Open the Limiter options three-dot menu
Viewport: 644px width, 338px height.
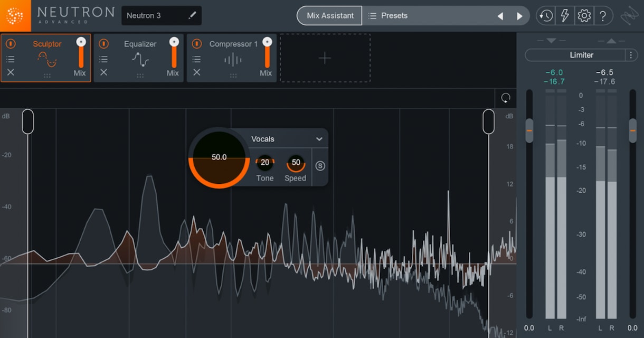(x=631, y=55)
